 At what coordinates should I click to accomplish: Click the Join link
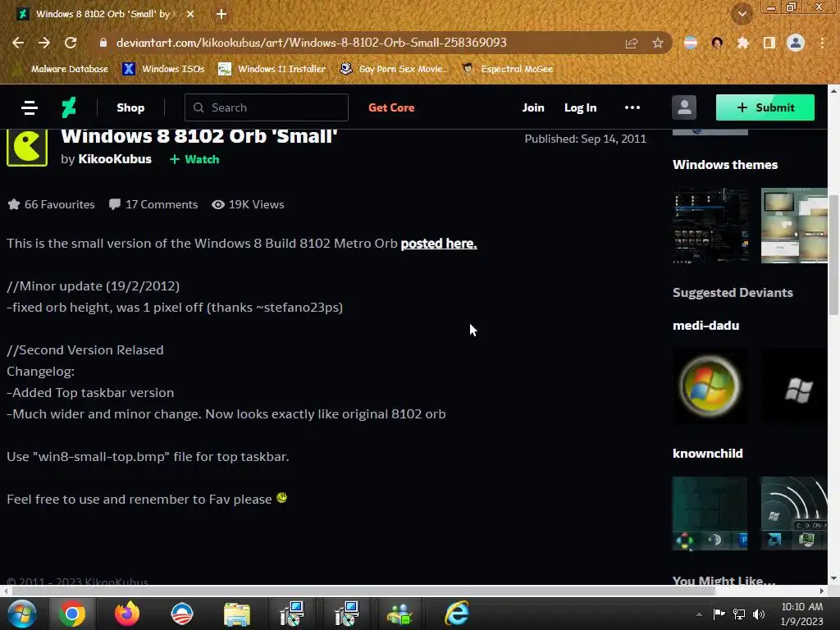pyautogui.click(x=533, y=107)
